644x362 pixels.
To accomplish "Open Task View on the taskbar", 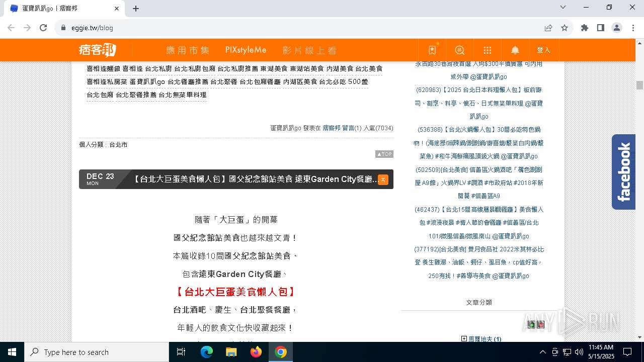I will pos(181,352).
